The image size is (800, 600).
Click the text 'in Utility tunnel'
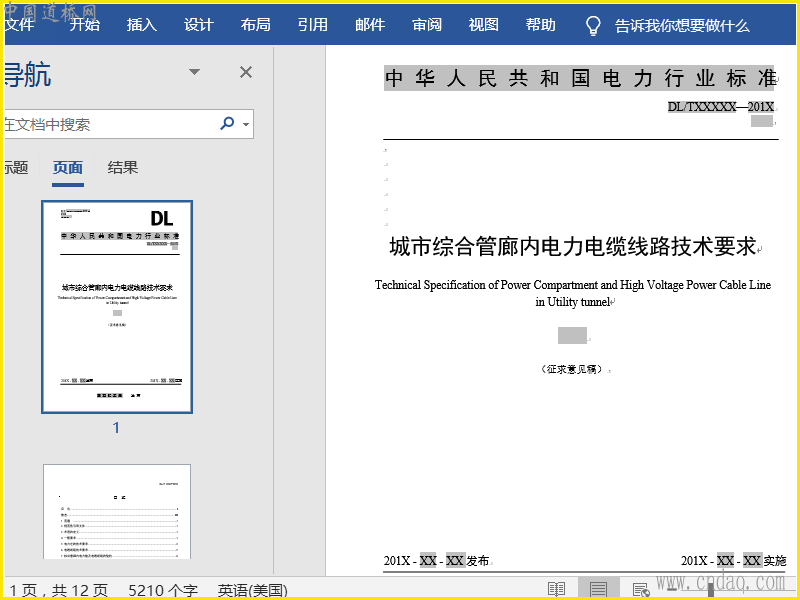(572, 302)
